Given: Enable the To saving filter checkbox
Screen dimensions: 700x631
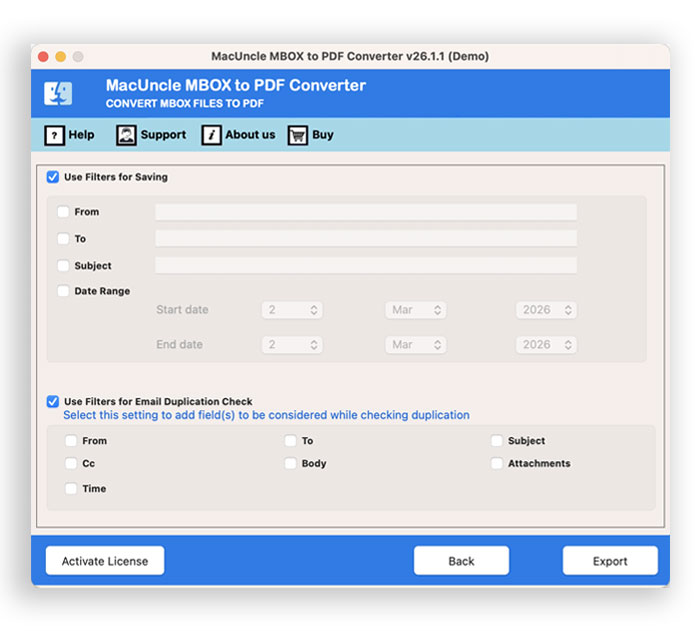Looking at the screenshot, I should [x=63, y=238].
